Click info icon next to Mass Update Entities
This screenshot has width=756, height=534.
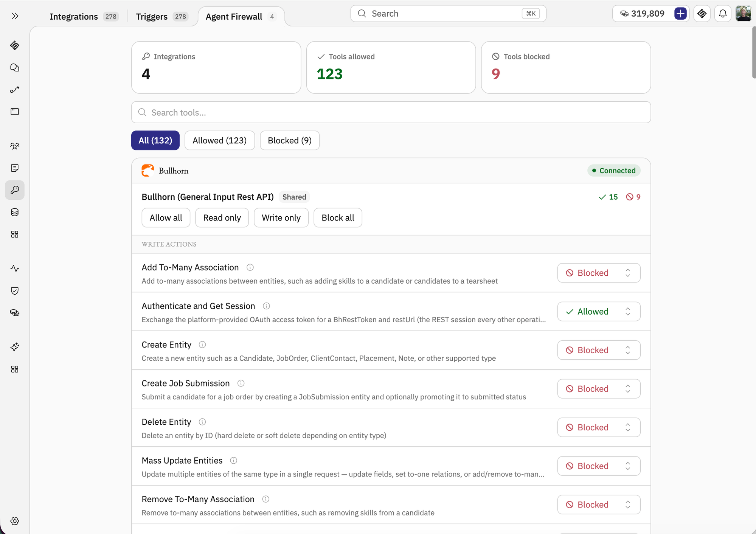click(x=234, y=460)
